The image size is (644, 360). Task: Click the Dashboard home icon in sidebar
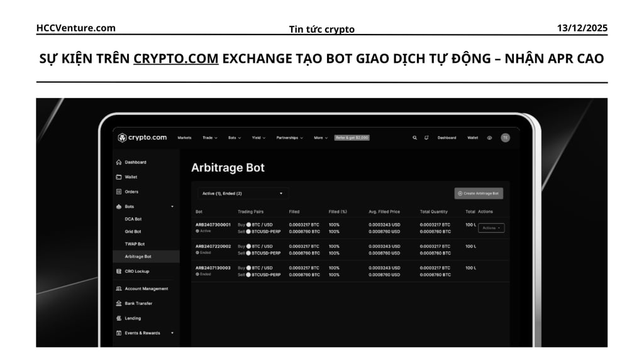(x=119, y=162)
